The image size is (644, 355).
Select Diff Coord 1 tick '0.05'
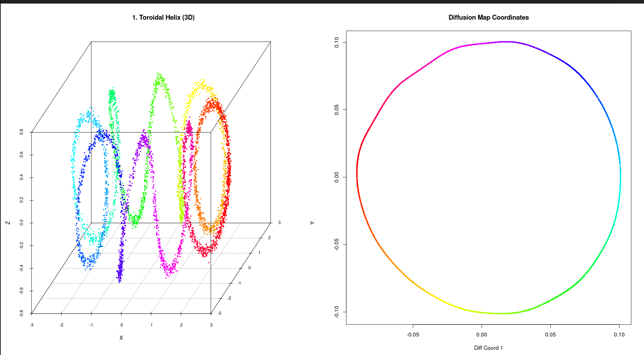pos(551,335)
